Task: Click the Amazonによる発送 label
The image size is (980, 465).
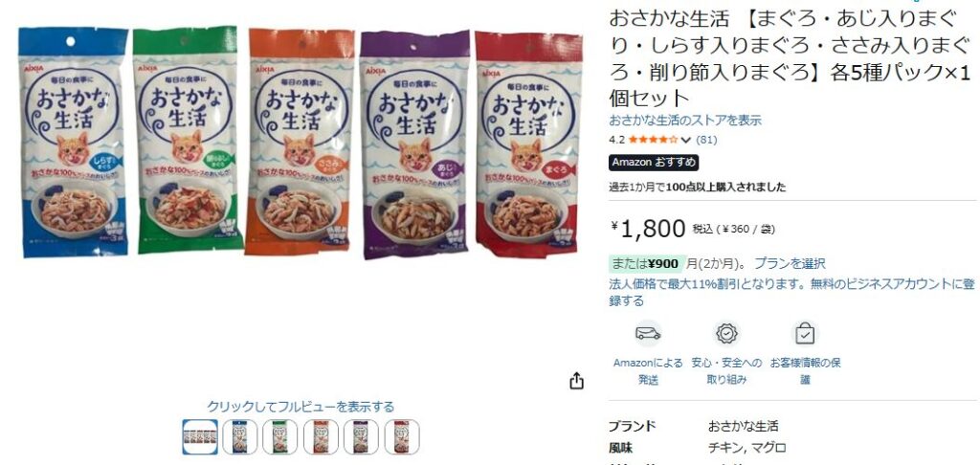Action: (x=648, y=371)
